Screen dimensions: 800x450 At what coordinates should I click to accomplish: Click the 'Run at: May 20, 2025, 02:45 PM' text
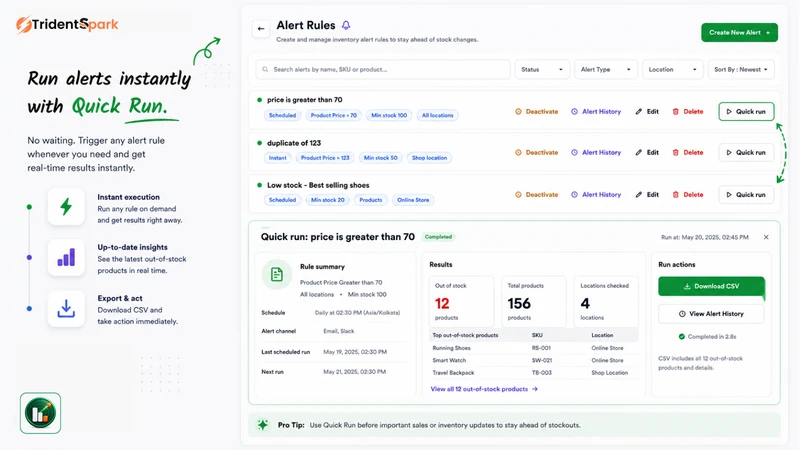coord(705,237)
